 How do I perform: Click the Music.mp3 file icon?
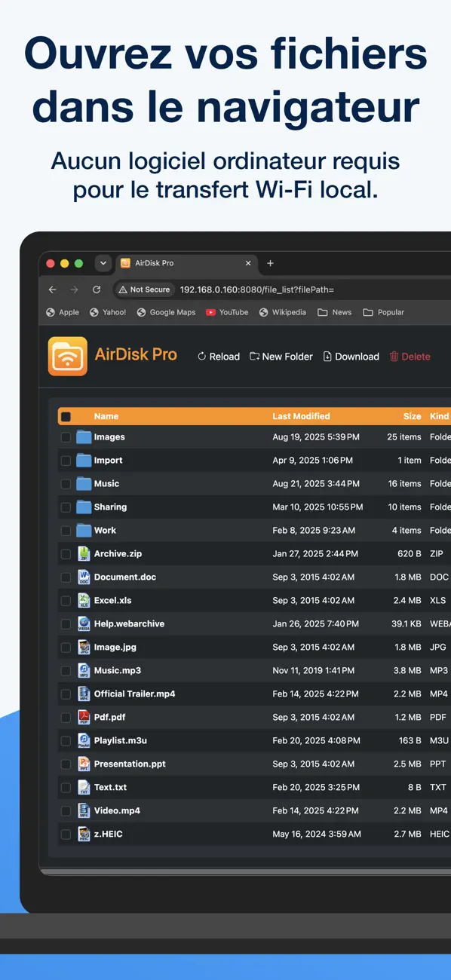tap(84, 671)
